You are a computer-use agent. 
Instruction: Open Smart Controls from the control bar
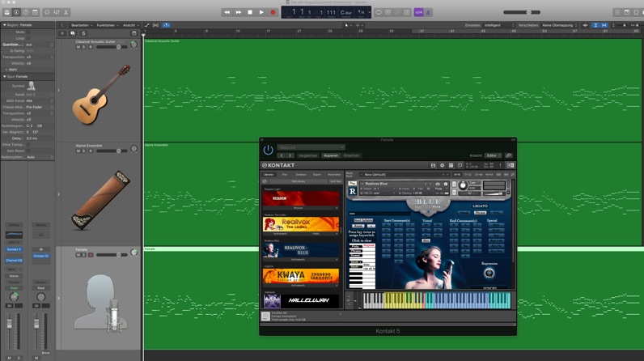click(x=47, y=12)
